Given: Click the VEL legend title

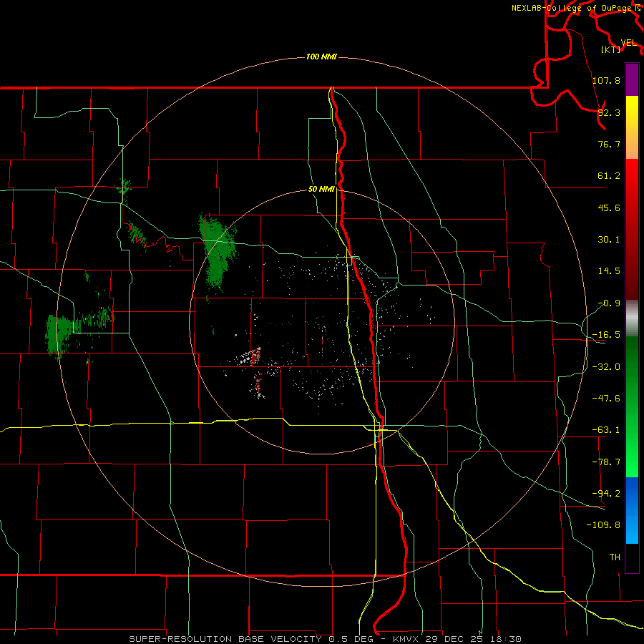Looking at the screenshot, I should [628, 43].
